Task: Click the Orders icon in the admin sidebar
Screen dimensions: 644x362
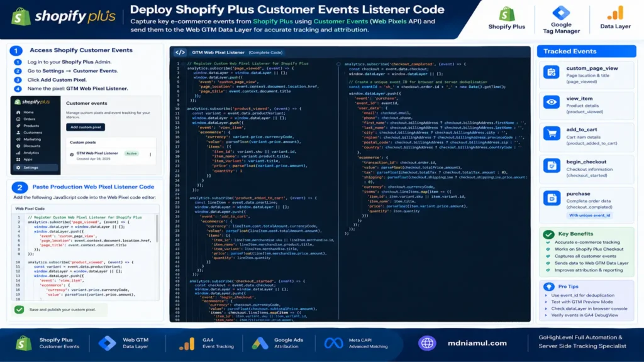Action: coord(18,119)
